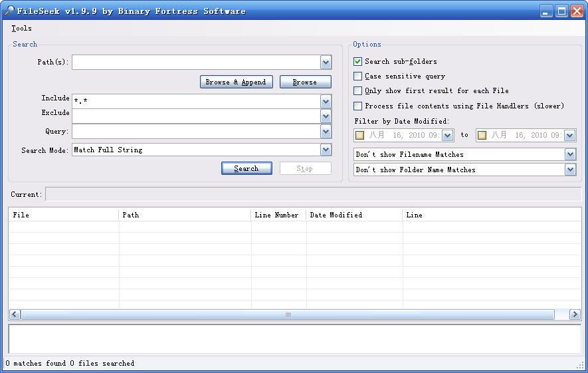Open the Filename Matches dropdown
This screenshot has height=373, width=588.
pyautogui.click(x=570, y=154)
